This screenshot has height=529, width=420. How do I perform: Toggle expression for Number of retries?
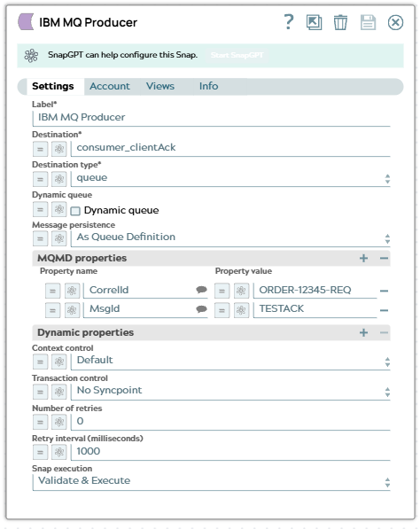pyautogui.click(x=40, y=422)
